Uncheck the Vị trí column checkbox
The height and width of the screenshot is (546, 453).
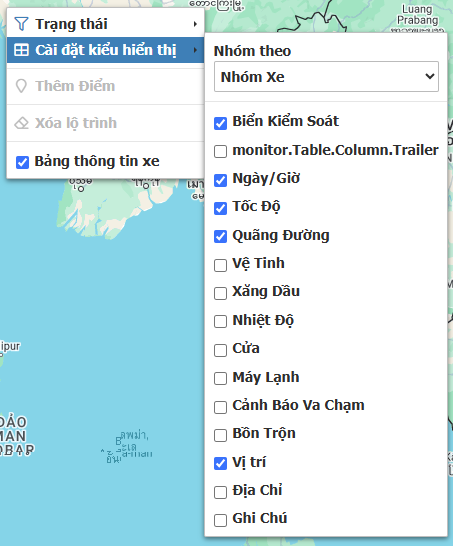tap(220, 463)
